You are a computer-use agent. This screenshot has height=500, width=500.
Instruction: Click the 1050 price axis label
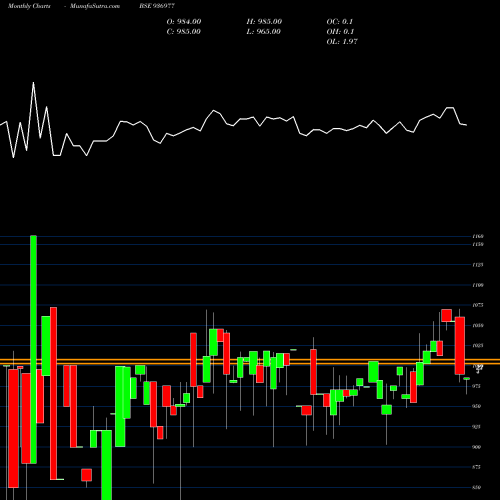tap(478, 325)
